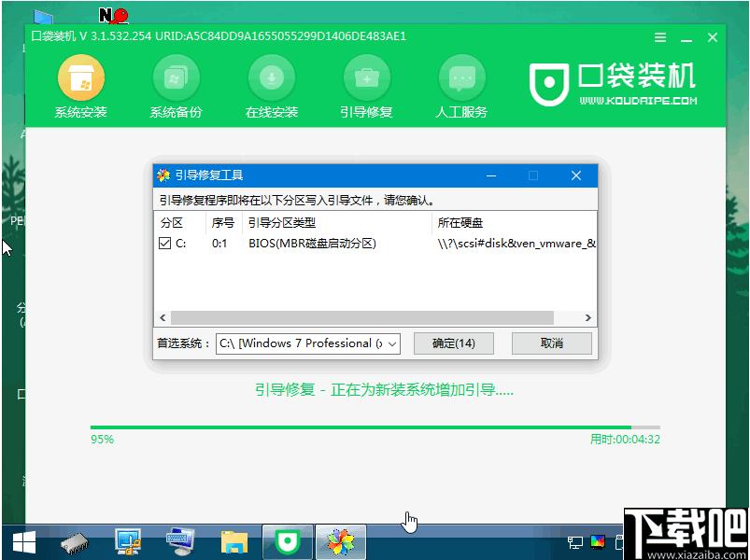Screen dimensions: 750x560
Task: Click the 95% progress label
Action: [x=102, y=439]
